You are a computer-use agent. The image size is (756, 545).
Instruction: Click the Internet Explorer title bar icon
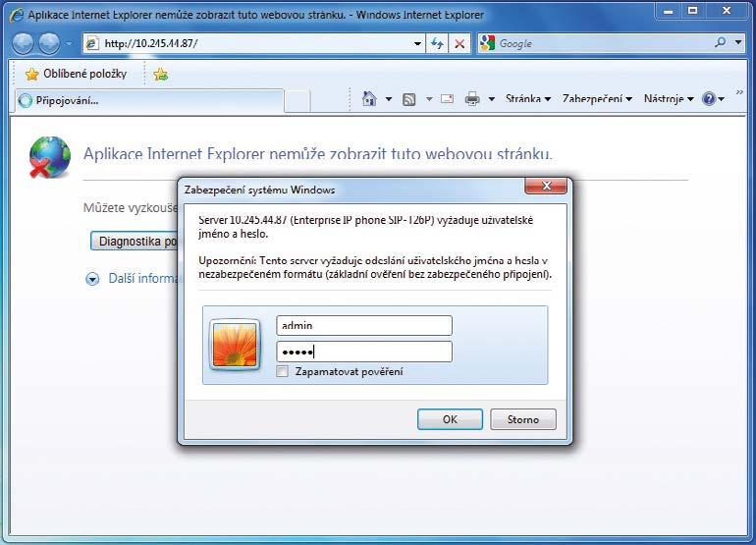coord(17,15)
